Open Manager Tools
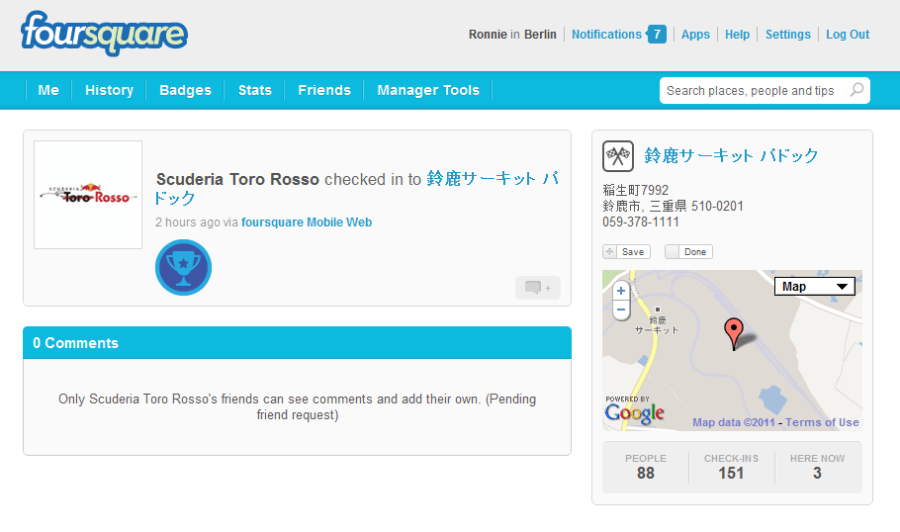 428,90
